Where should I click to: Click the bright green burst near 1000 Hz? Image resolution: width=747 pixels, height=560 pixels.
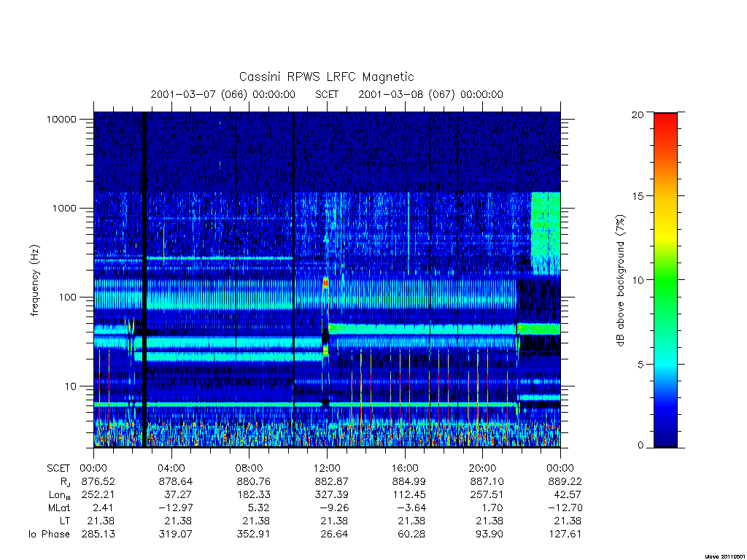[546, 233]
